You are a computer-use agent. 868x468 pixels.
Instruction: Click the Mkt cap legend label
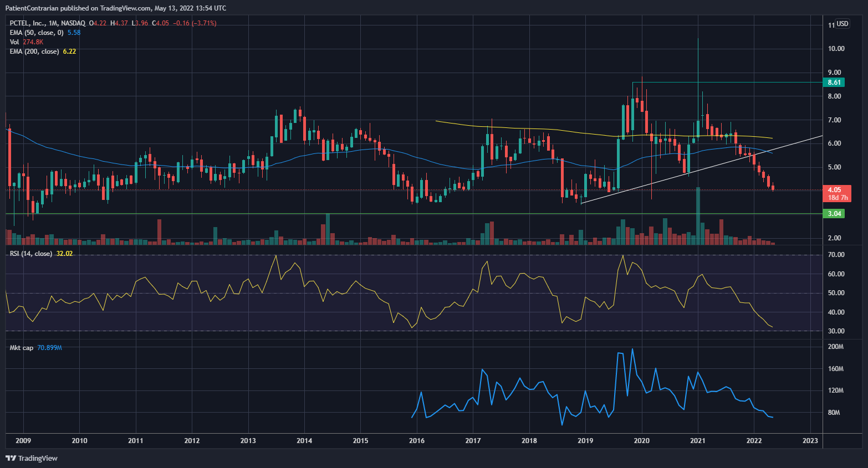point(22,348)
